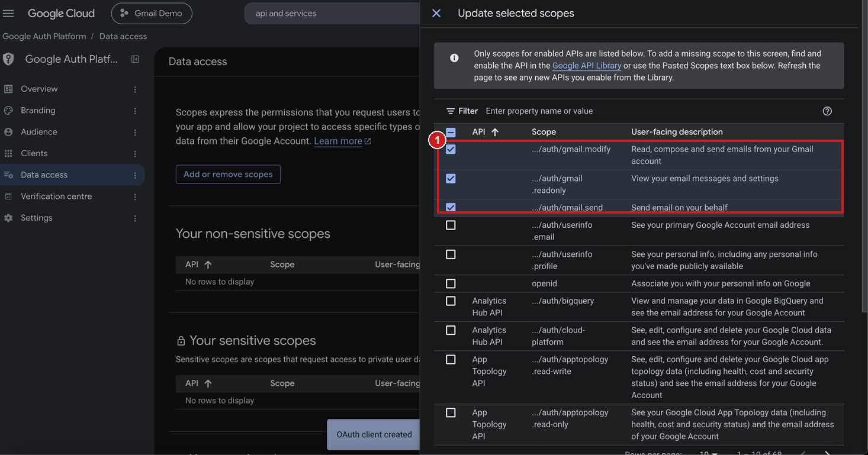Image resolution: width=868 pixels, height=455 pixels.
Task: Go to Clients in the sidebar
Action: click(x=34, y=153)
